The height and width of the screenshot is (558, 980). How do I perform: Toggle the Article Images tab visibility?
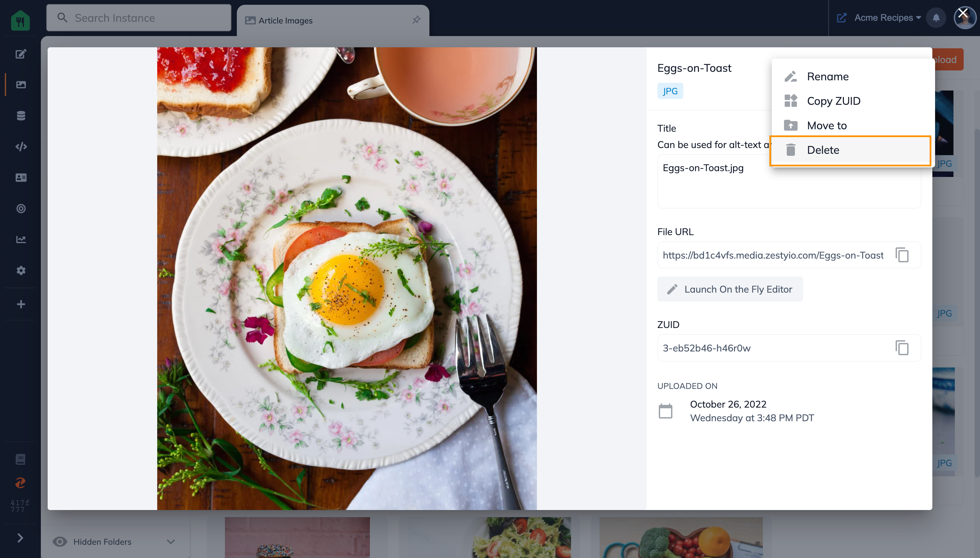point(417,20)
